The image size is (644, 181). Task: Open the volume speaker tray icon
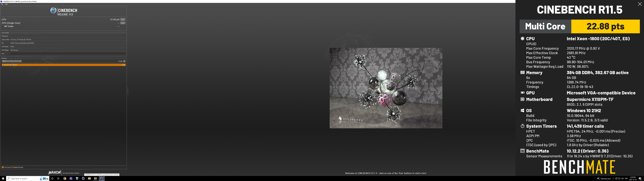622,178
